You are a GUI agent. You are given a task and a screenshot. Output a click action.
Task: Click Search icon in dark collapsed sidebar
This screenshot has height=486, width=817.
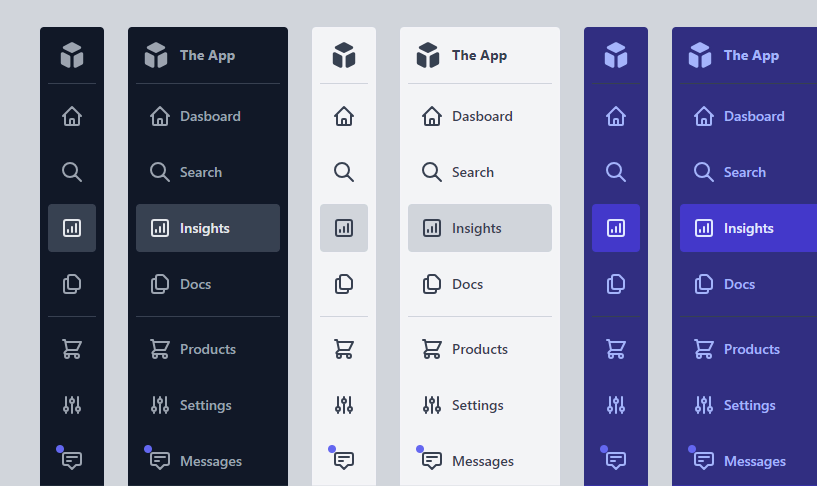tap(72, 172)
